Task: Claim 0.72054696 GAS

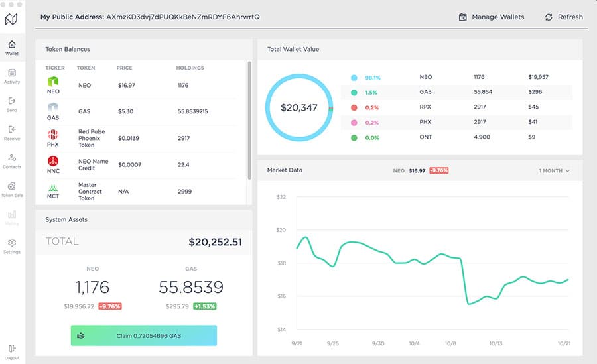Action: [x=143, y=335]
